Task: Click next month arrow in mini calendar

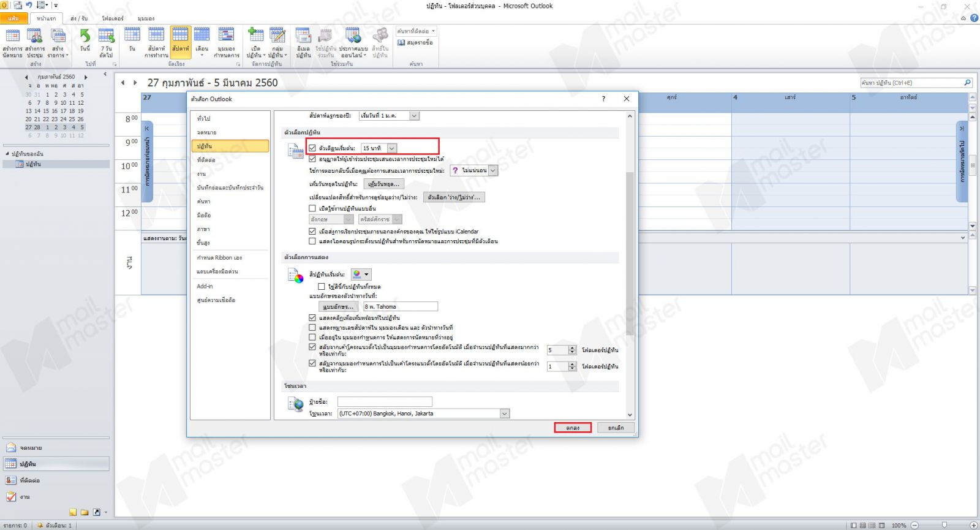Action: point(86,77)
